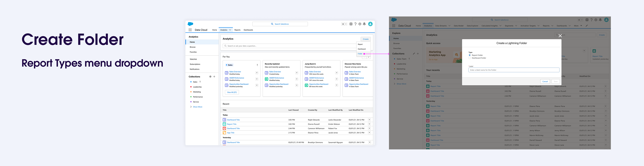Click red Dashboard Title icon at 2:44 PM row

[x=224, y=128]
